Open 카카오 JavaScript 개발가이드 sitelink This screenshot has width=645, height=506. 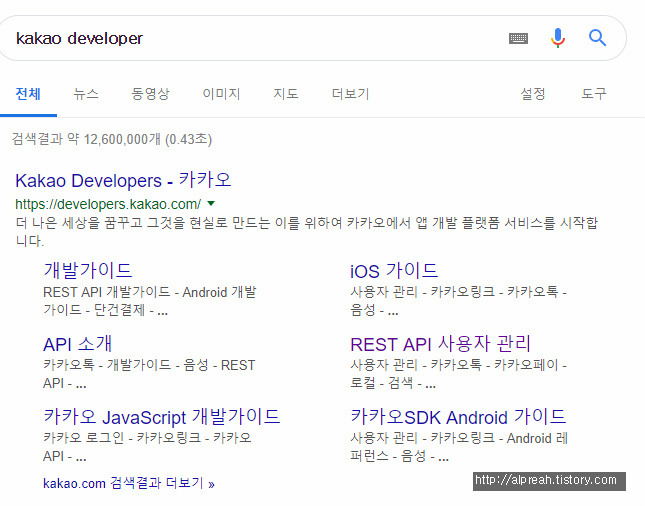click(x=162, y=417)
